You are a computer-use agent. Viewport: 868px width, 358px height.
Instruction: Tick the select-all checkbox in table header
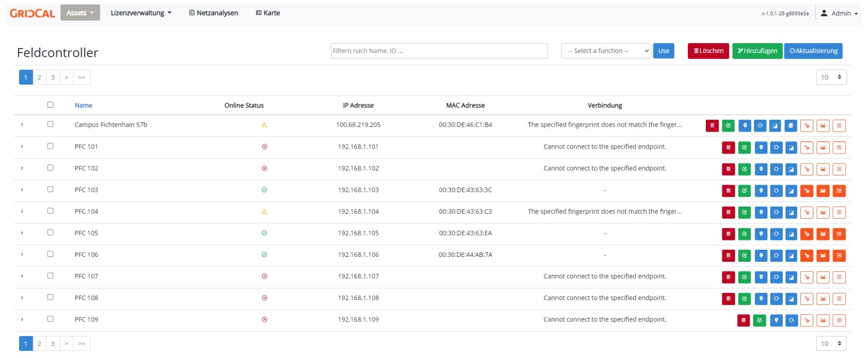pyautogui.click(x=50, y=105)
